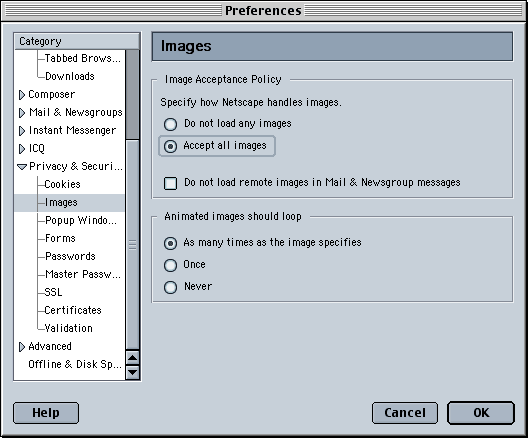Click the OK button

pos(481,413)
